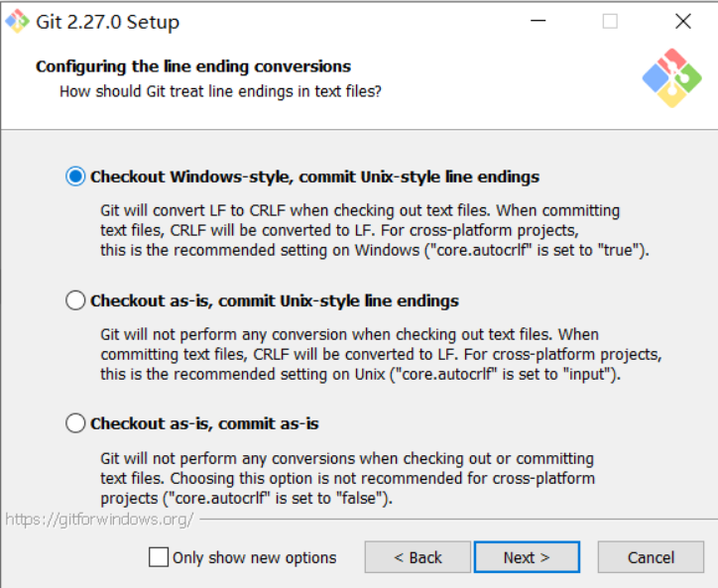The width and height of the screenshot is (718, 588).
Task: Click the greyed-out maximize button
Action: [x=610, y=21]
